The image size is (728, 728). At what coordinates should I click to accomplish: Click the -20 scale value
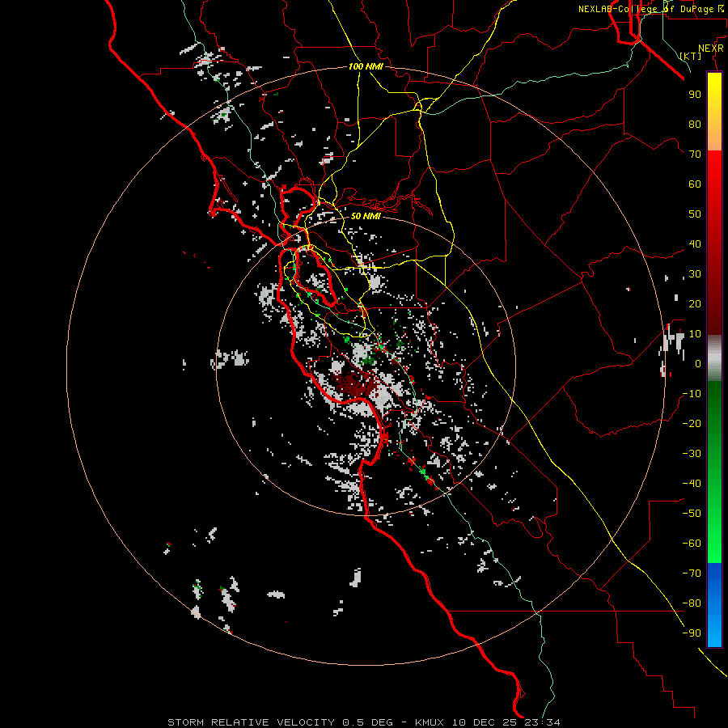coord(692,423)
